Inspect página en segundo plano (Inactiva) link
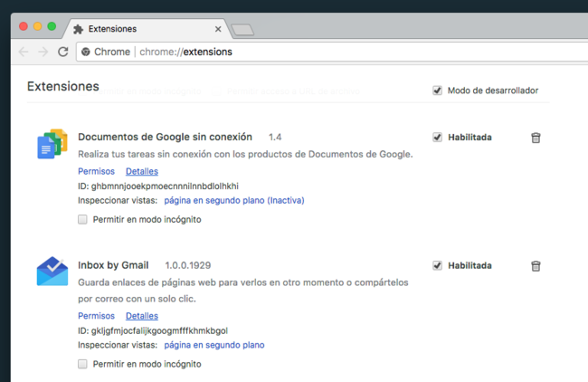 pos(234,200)
